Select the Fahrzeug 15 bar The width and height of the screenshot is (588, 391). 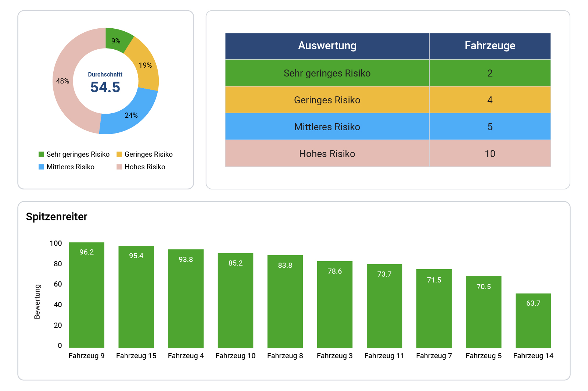tap(136, 297)
